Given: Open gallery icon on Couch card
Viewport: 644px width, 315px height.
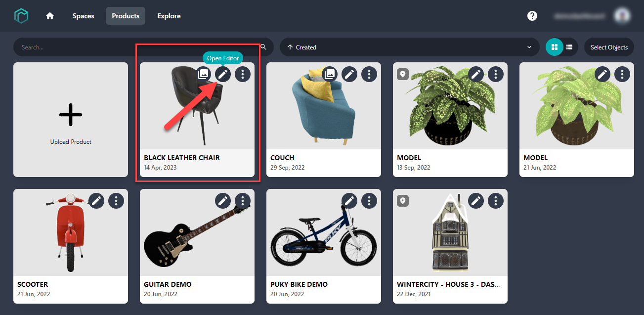Looking at the screenshot, I should (330, 74).
